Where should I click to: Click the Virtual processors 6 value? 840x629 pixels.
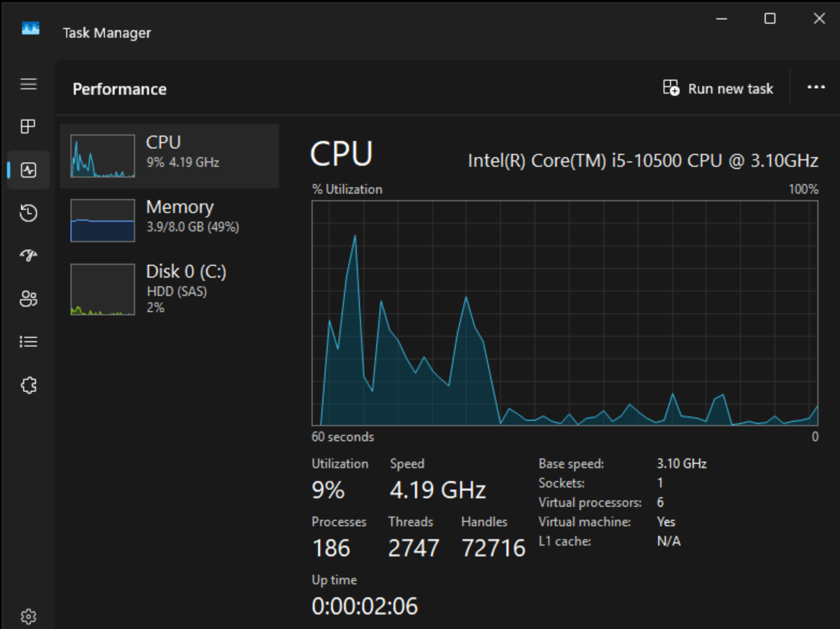tap(660, 503)
